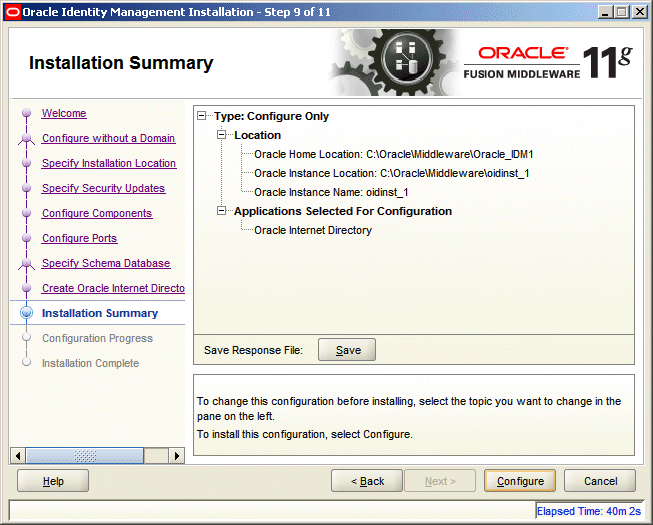Start configuration with the Configure button

point(520,481)
